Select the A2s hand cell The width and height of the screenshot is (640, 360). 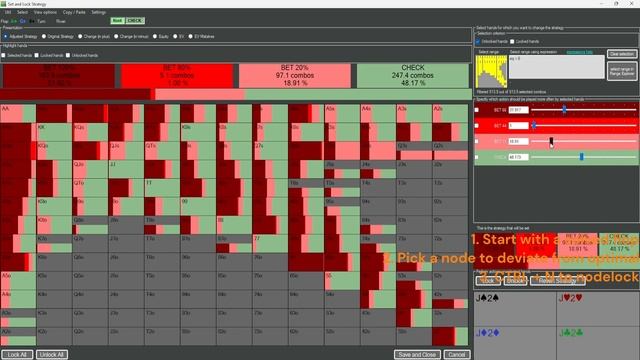pyautogui.click(x=450, y=113)
